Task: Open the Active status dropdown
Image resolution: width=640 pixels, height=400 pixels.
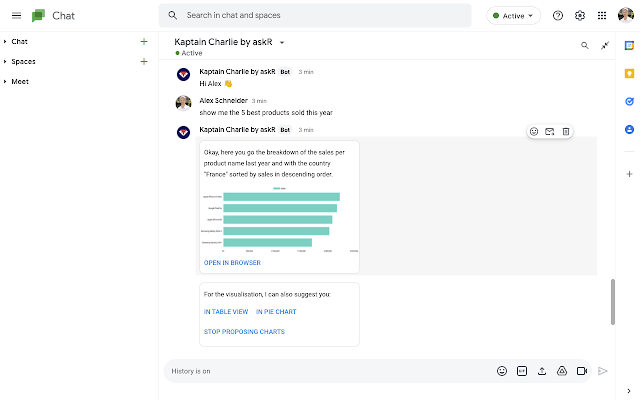Action: pos(514,16)
